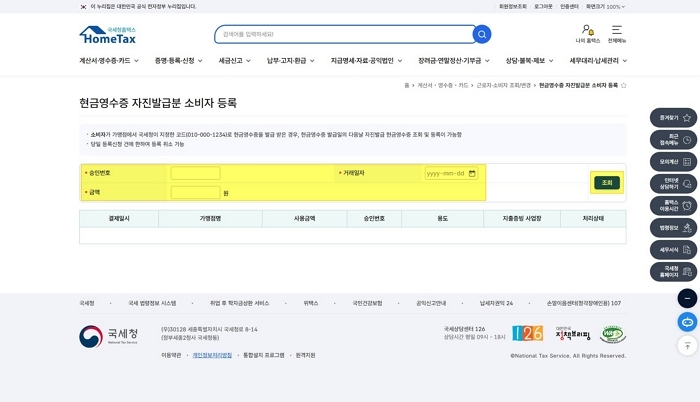The height and width of the screenshot is (402, 700).
Task: Expand the 장려금·연말정산·기부금 menu
Action: click(454, 61)
